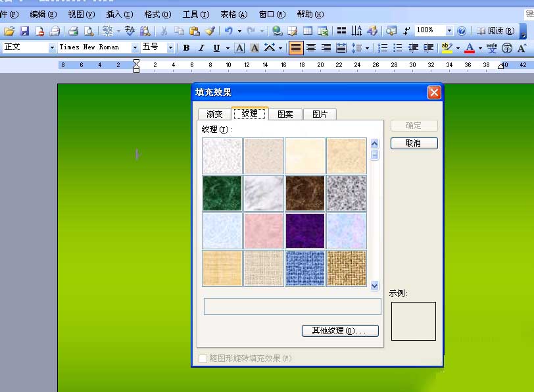This screenshot has width=534, height=392.
Task: Click the Save floppy disk icon
Action: (24, 31)
